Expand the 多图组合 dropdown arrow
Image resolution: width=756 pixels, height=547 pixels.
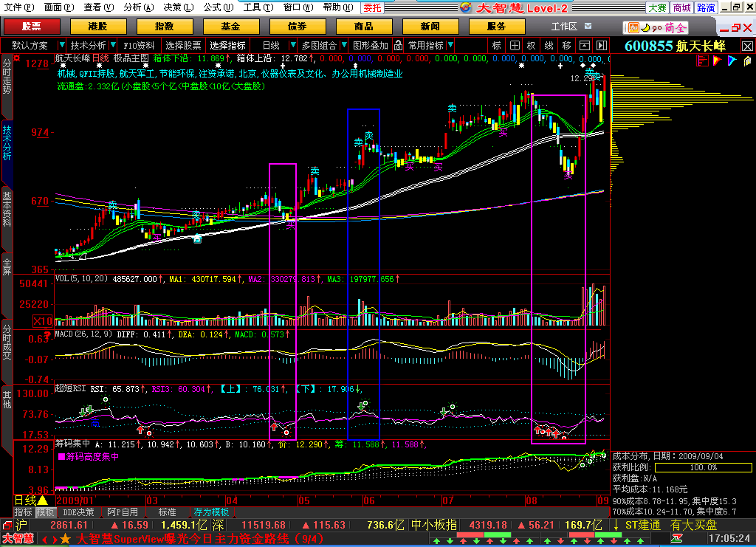coord(344,45)
